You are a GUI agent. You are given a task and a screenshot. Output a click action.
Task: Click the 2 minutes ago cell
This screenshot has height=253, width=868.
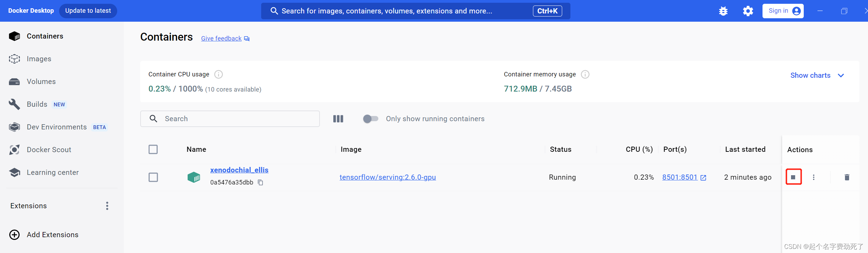click(748, 177)
